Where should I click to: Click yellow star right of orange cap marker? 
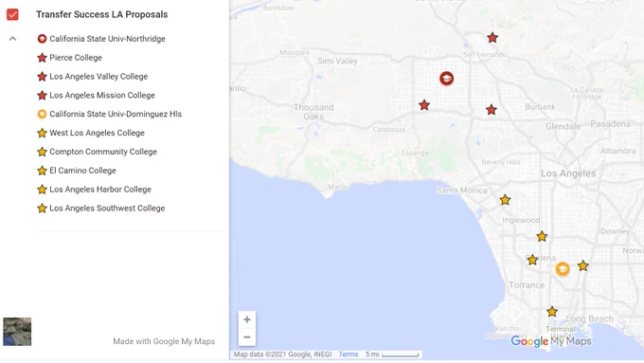(x=582, y=266)
